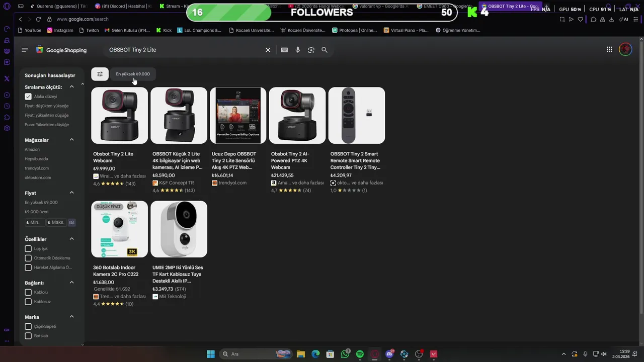Switch to the valorant vp Google tab

point(381,7)
